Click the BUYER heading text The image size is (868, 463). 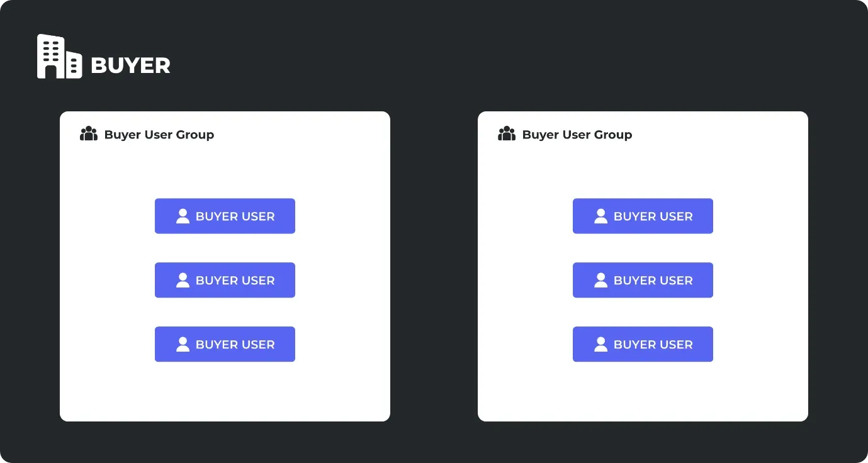point(130,65)
